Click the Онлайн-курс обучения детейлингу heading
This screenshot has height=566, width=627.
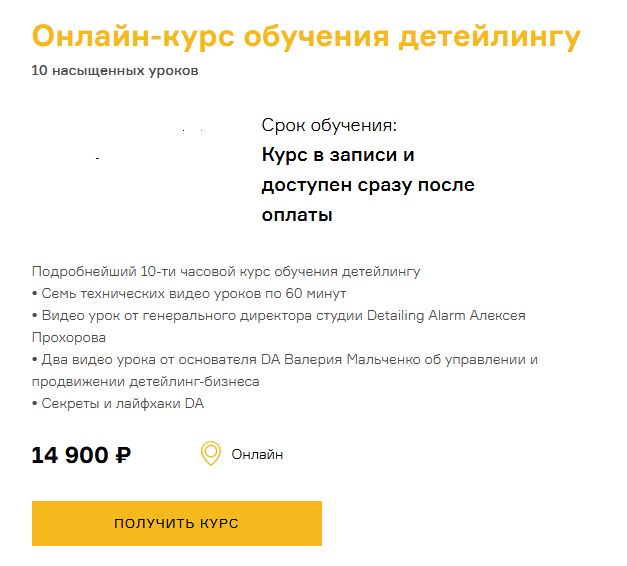coord(306,38)
